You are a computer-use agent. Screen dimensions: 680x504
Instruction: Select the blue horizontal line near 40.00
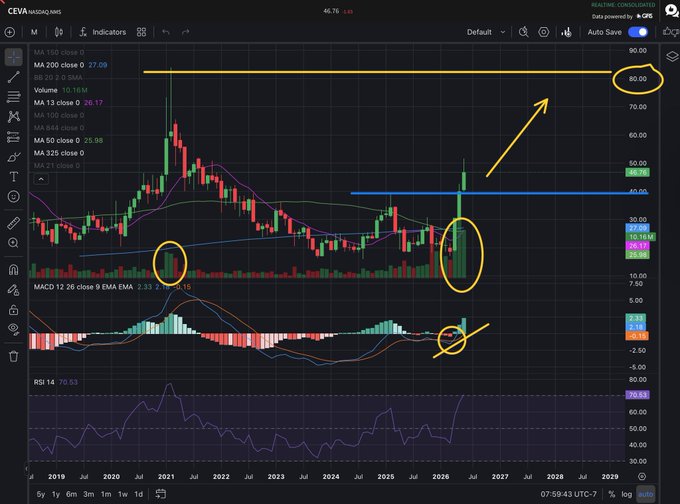[x=499, y=193]
